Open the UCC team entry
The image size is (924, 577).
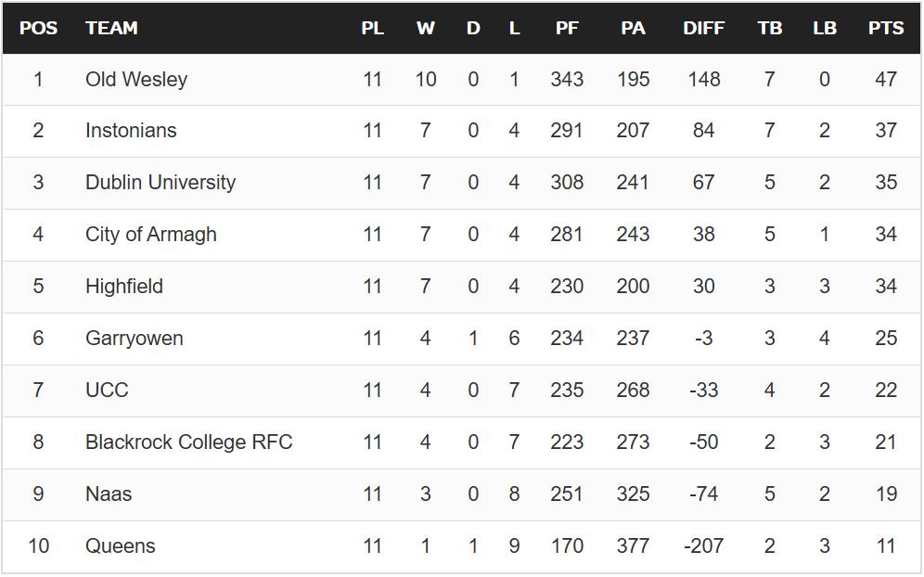(107, 391)
